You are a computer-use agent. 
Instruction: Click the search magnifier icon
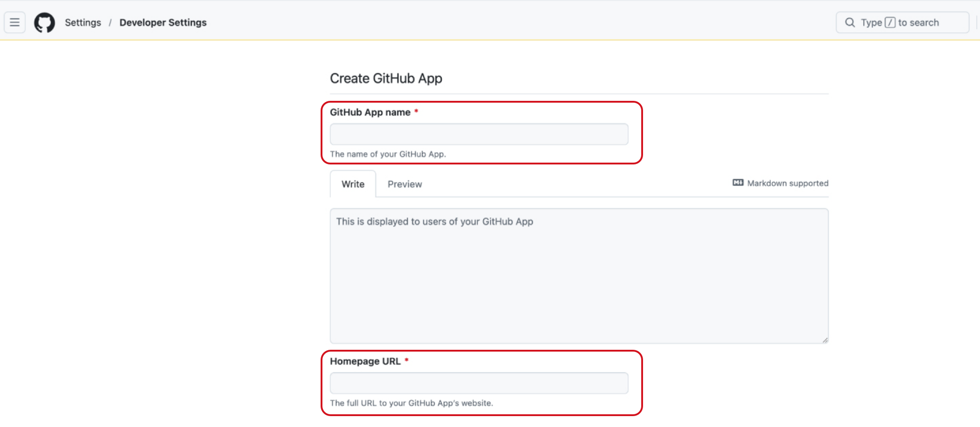850,22
